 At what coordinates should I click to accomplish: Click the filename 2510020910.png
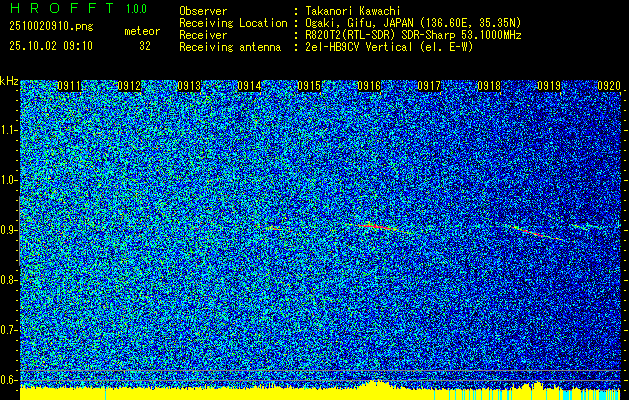(51, 26)
